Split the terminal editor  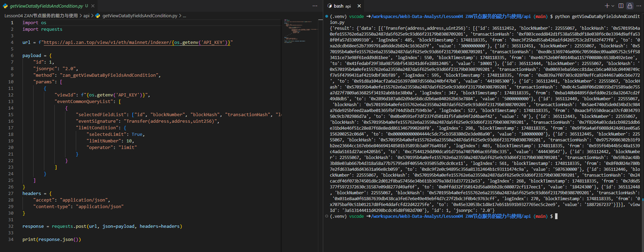pos(621,5)
